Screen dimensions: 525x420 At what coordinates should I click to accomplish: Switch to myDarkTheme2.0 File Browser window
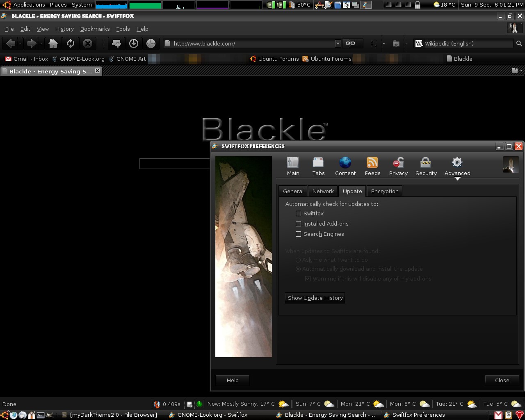click(110, 415)
